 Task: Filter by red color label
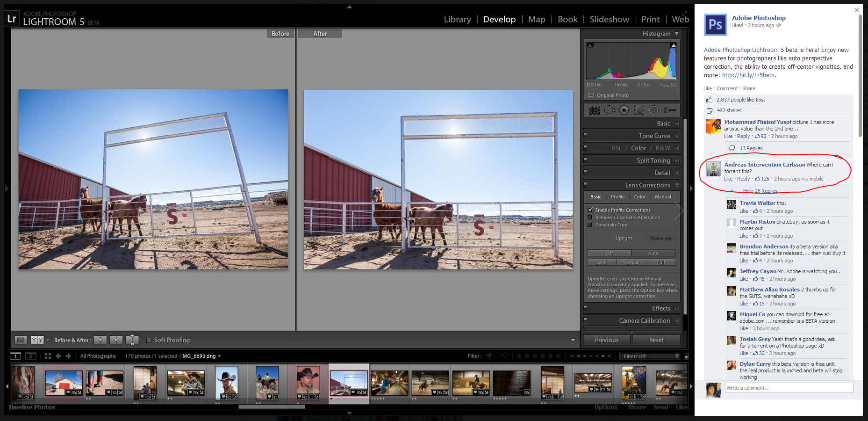573,356
